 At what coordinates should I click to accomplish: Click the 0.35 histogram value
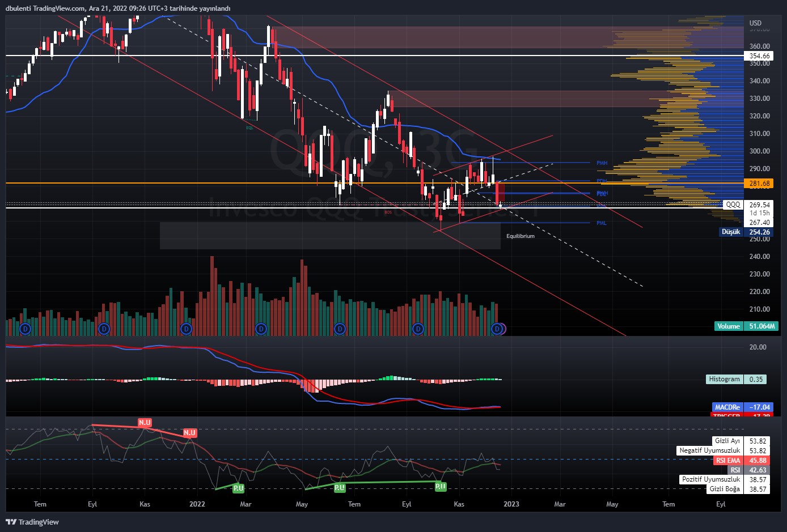pyautogui.click(x=756, y=379)
